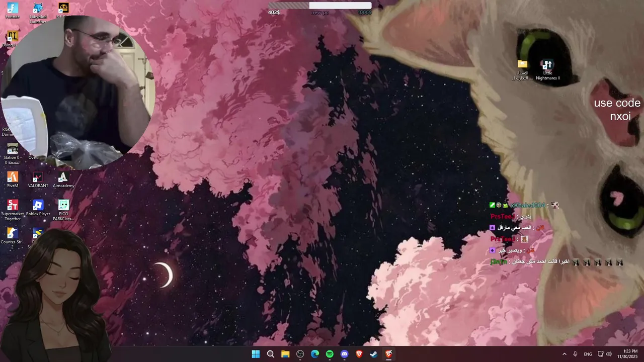The image size is (644, 362).
Task: Open Microsoft Edge from the taskbar
Action: [315, 354]
